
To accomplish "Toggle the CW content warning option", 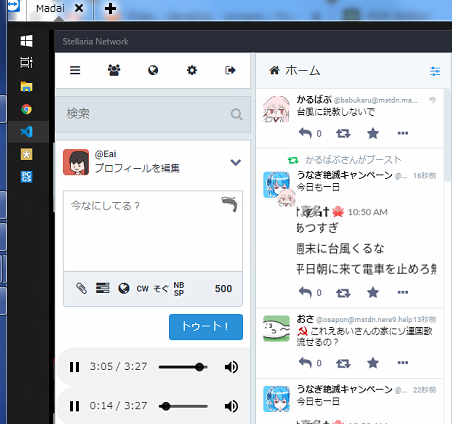I will tap(143, 289).
